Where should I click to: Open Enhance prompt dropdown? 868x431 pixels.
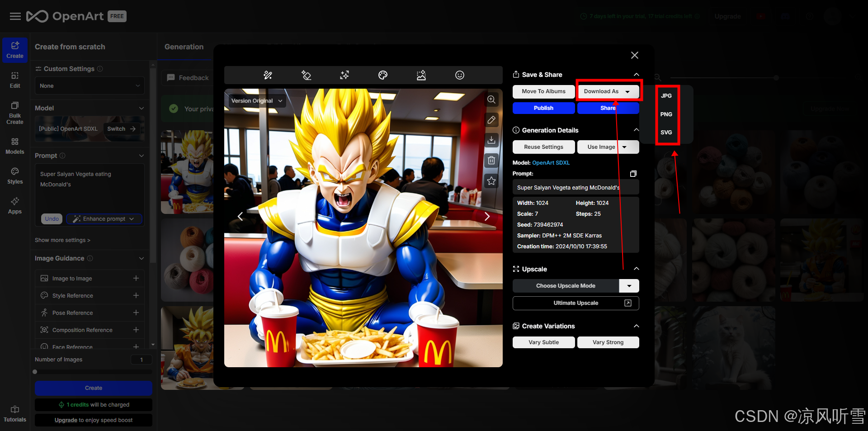[104, 219]
